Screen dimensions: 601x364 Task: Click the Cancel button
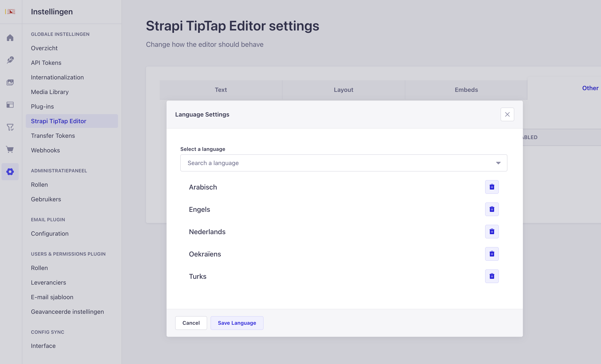[191, 323]
